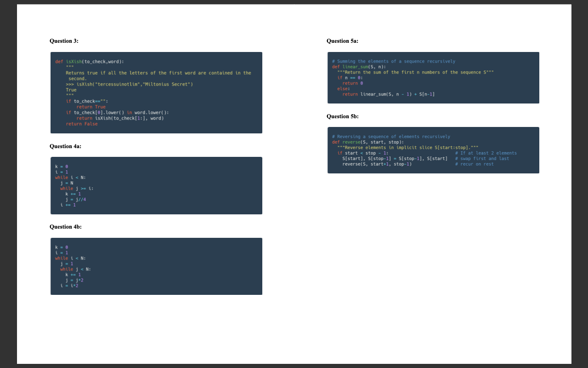Image resolution: width=588 pixels, height=368 pixels.
Task: Click the "return linear_sum(S, n - 1) + S[n-1]" line
Action: click(389, 94)
